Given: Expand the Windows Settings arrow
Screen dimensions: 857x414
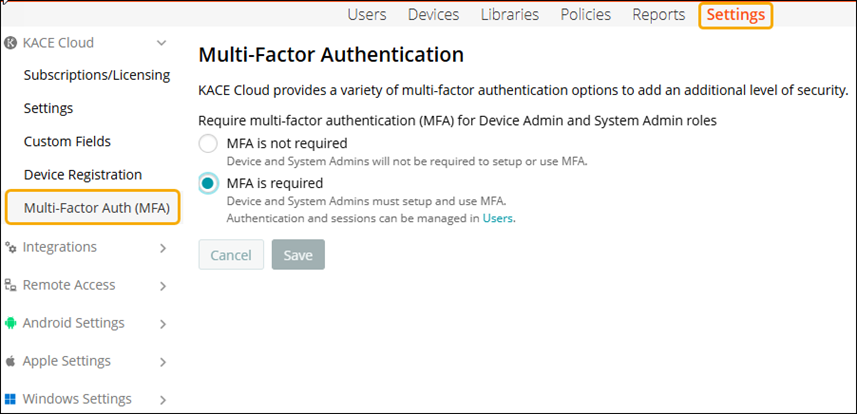Looking at the screenshot, I should point(163,400).
